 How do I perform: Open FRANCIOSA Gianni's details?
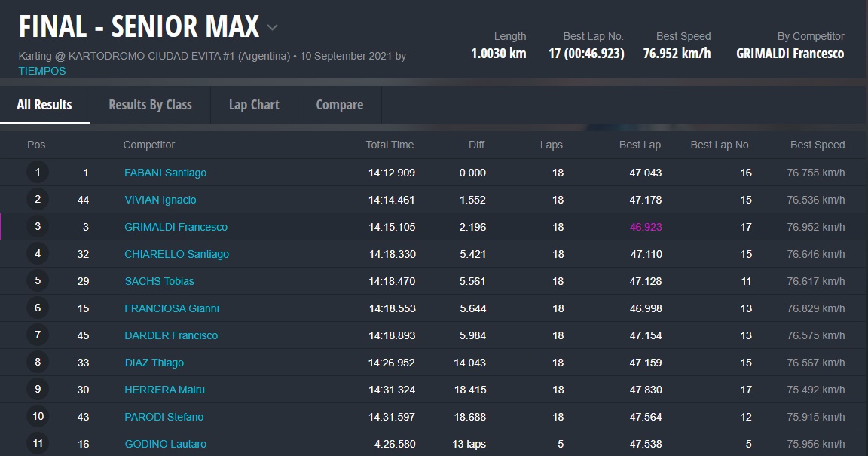coord(172,308)
